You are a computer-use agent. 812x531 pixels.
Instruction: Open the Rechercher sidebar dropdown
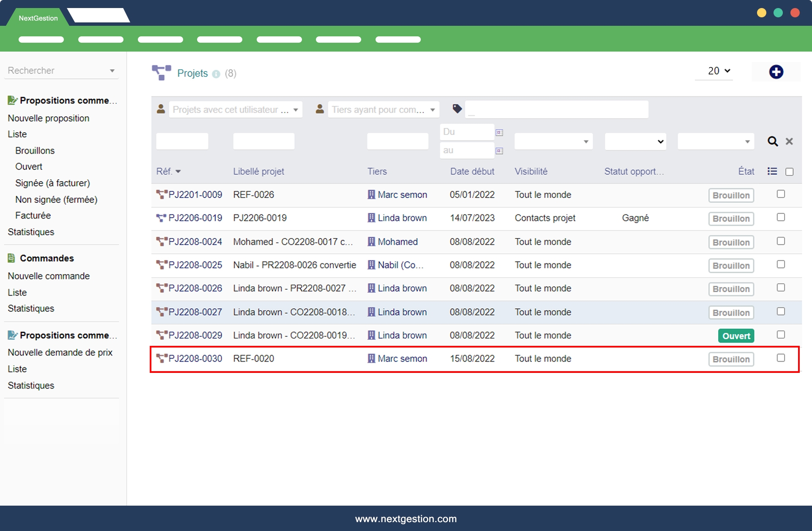(61, 71)
